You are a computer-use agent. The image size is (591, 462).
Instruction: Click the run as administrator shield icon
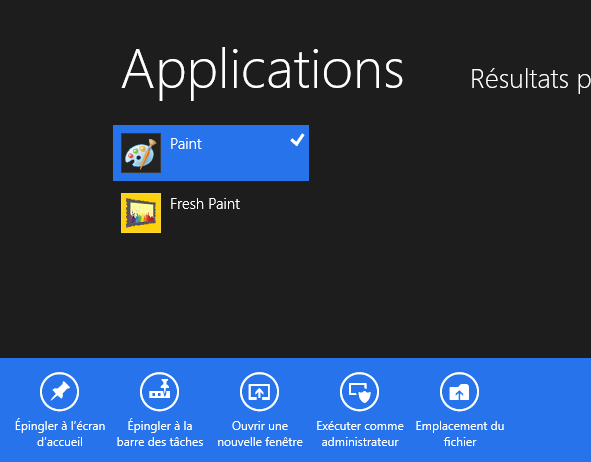tap(359, 392)
